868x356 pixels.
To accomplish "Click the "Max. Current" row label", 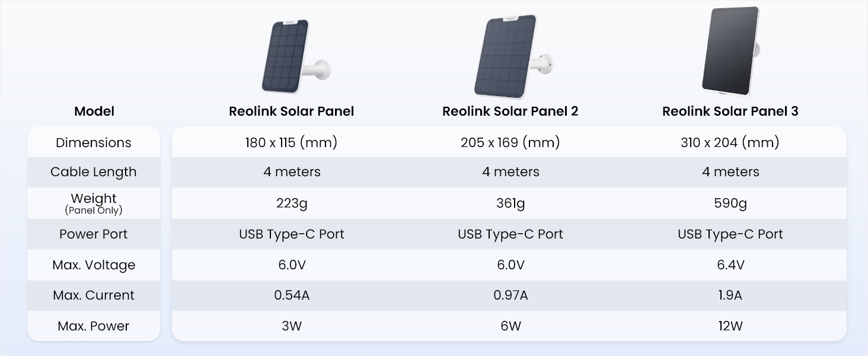I will tap(94, 295).
